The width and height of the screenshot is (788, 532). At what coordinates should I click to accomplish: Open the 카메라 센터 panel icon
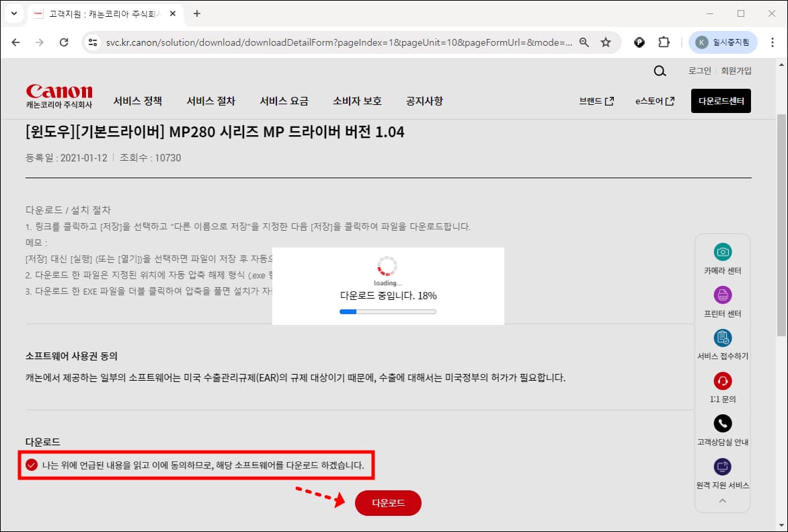pos(723,252)
